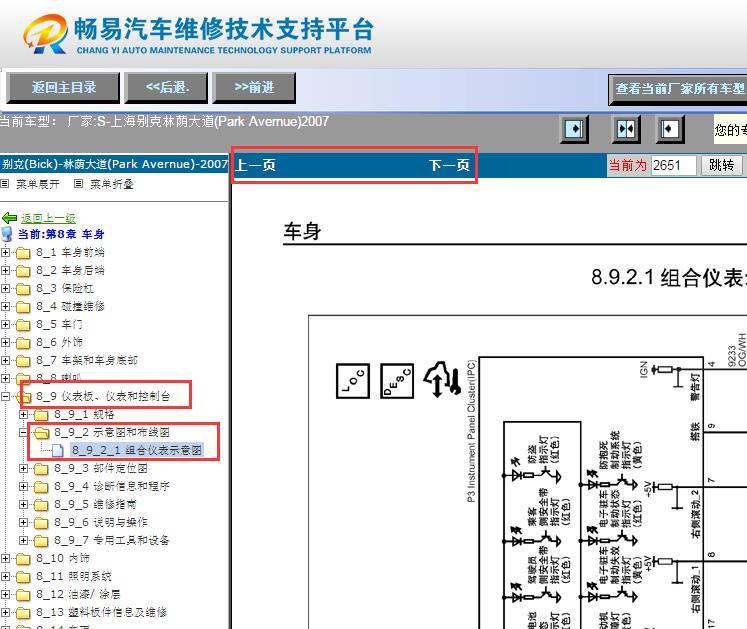Click the DESC icon in the diagram

pos(397,381)
